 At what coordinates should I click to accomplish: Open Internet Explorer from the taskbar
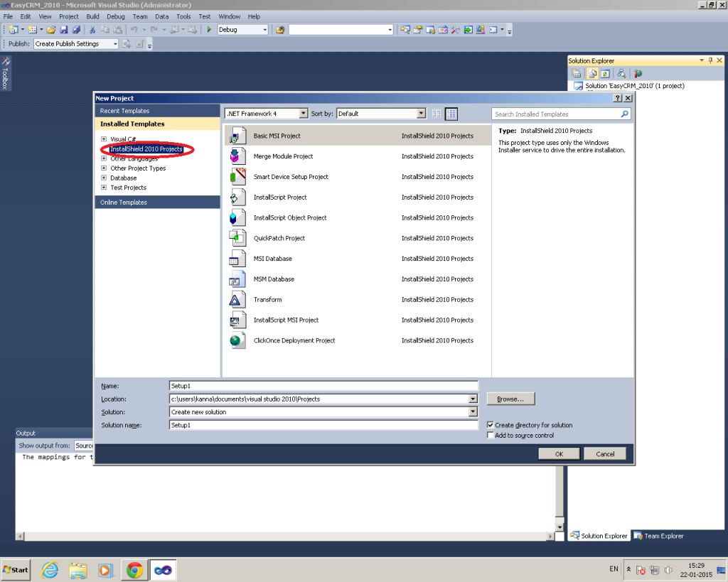[50, 569]
